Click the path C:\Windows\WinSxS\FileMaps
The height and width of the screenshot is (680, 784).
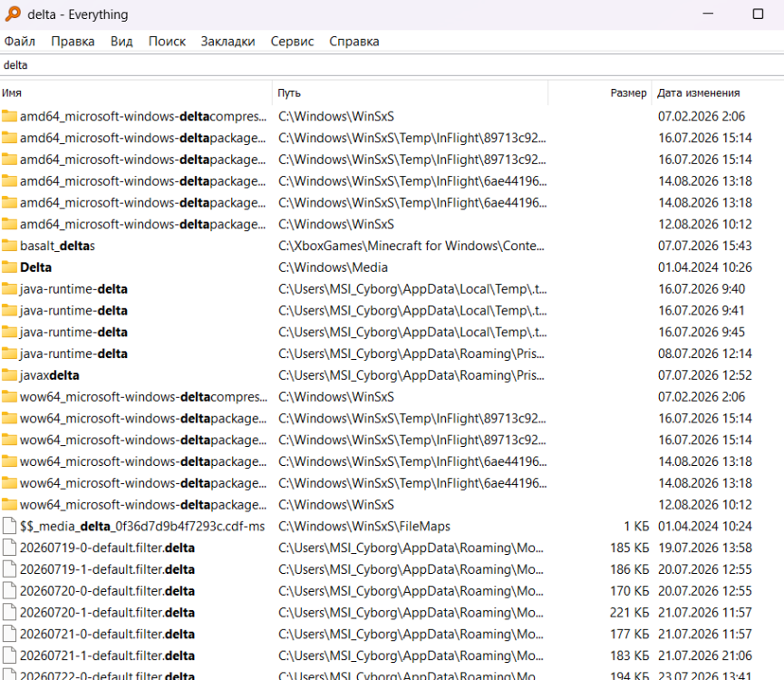point(364,526)
